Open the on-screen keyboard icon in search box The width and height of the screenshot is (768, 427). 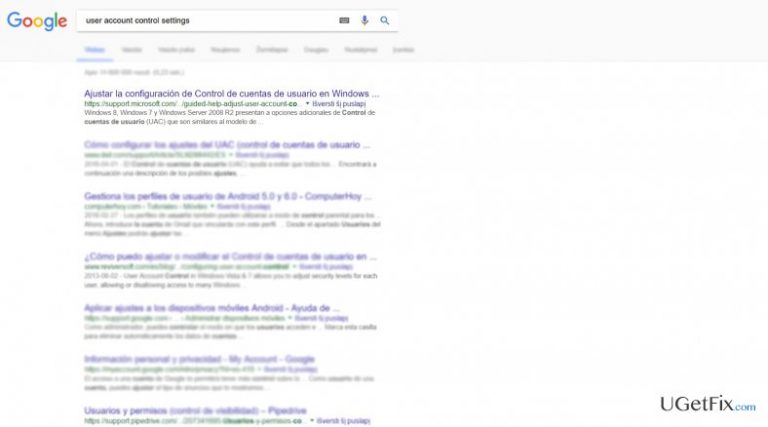[344, 20]
